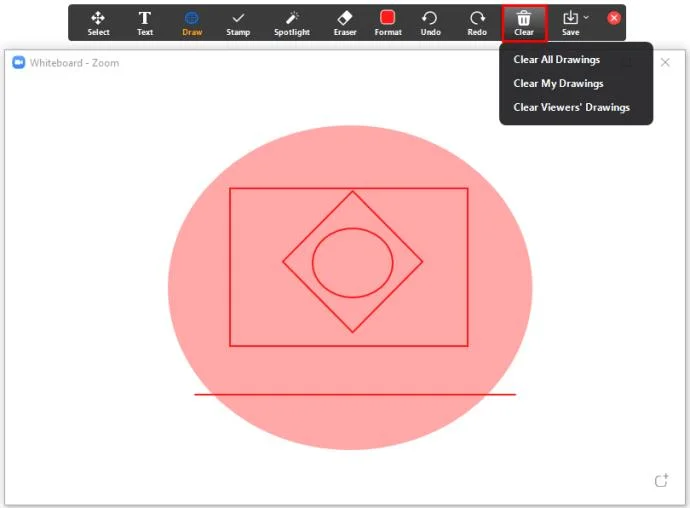Open the Stamp tool
This screenshot has height=508, width=690.
pyautogui.click(x=238, y=23)
